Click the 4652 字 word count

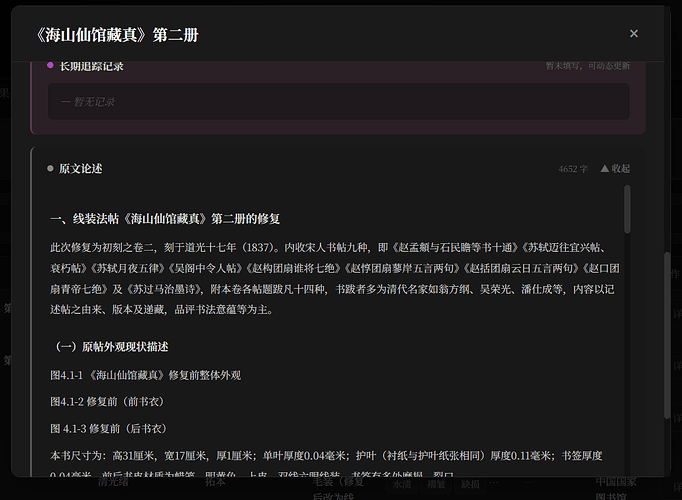coord(573,169)
